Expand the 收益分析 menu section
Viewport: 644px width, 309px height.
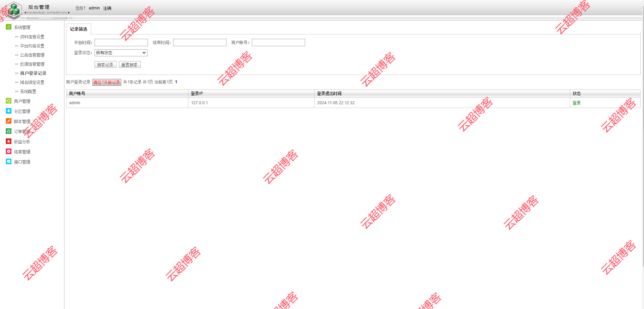[x=22, y=142]
